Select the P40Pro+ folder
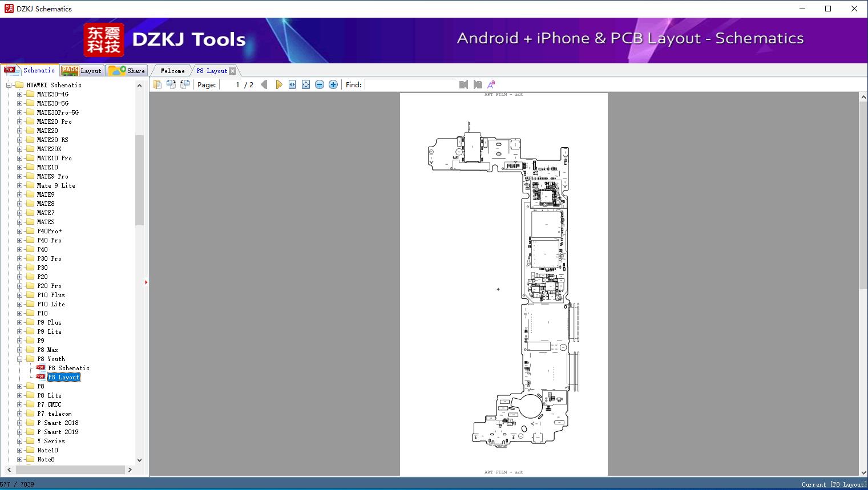 [x=50, y=231]
